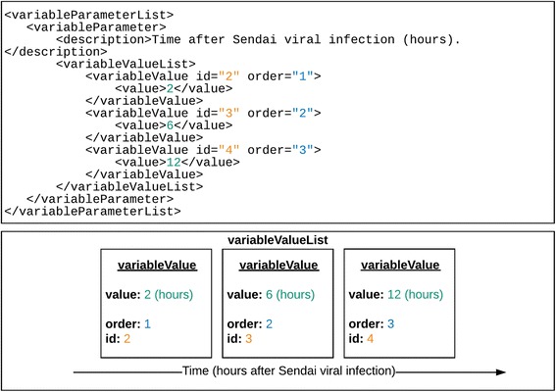Select the first variableValue box title
The image size is (556, 392).
tap(157, 266)
